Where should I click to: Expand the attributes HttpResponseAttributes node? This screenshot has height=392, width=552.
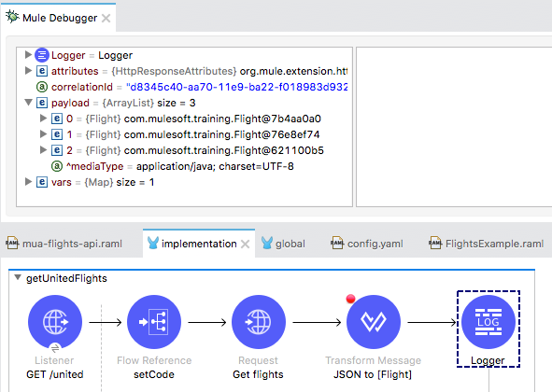click(x=29, y=71)
